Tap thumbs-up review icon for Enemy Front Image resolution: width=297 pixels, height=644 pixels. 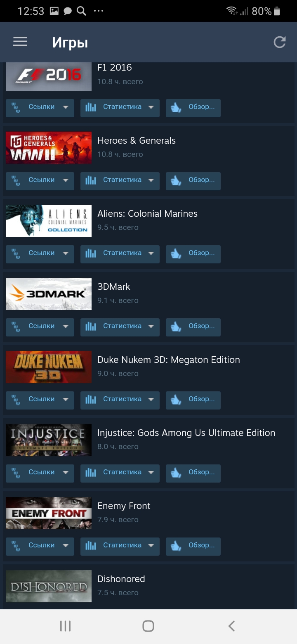(x=176, y=546)
